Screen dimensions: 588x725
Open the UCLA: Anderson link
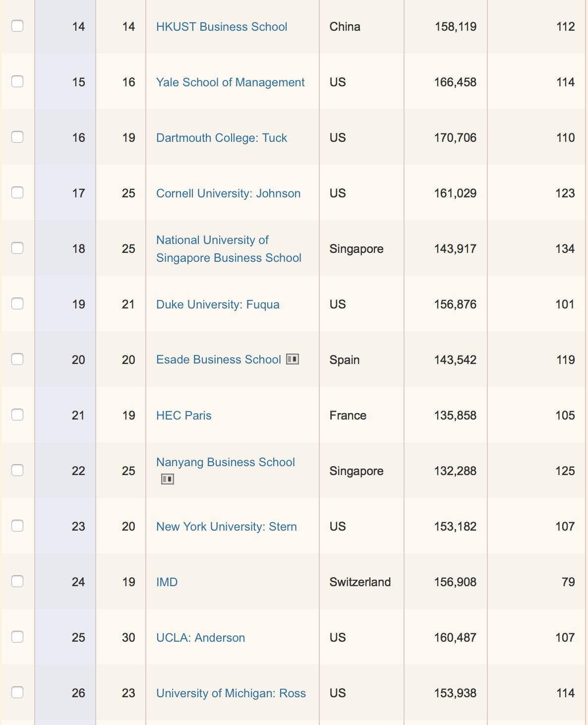[201, 638]
